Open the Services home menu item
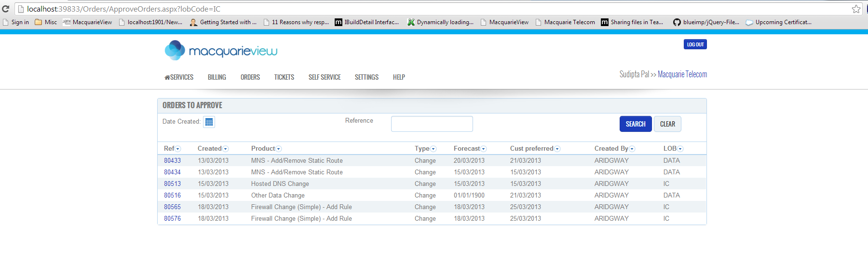The image size is (868, 255). click(179, 77)
